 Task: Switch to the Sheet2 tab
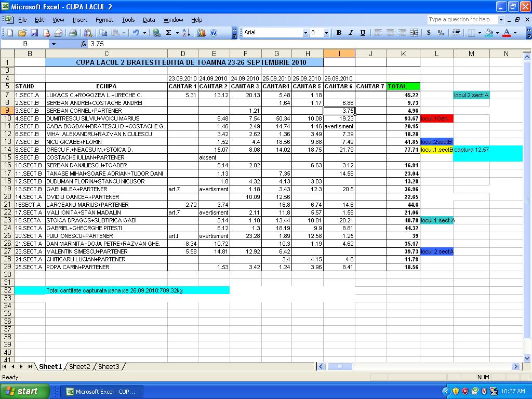[x=79, y=367]
